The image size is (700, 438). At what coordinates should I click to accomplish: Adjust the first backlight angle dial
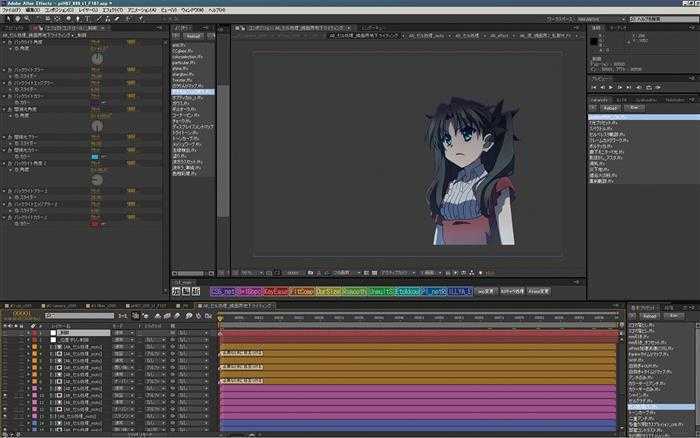[x=97, y=58]
